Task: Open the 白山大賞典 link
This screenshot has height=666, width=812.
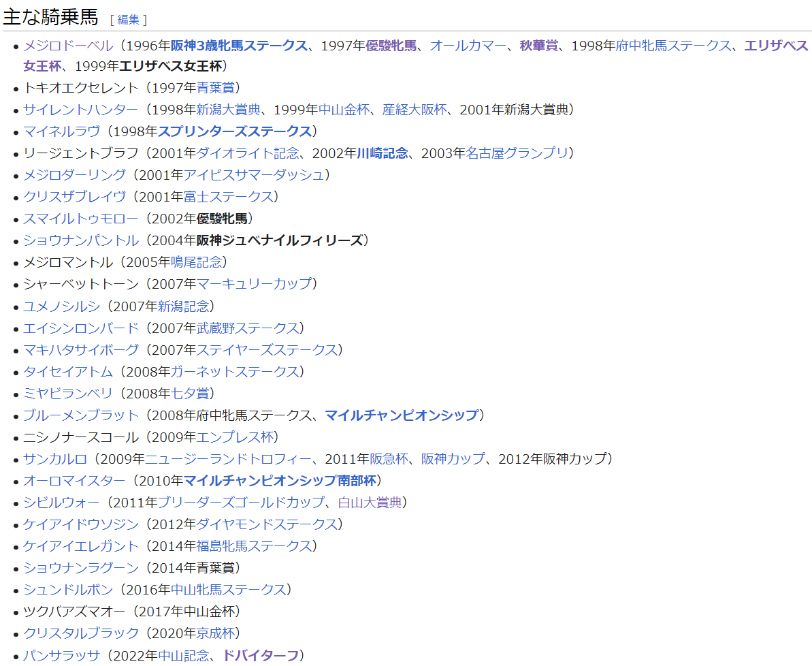Action: [x=370, y=502]
